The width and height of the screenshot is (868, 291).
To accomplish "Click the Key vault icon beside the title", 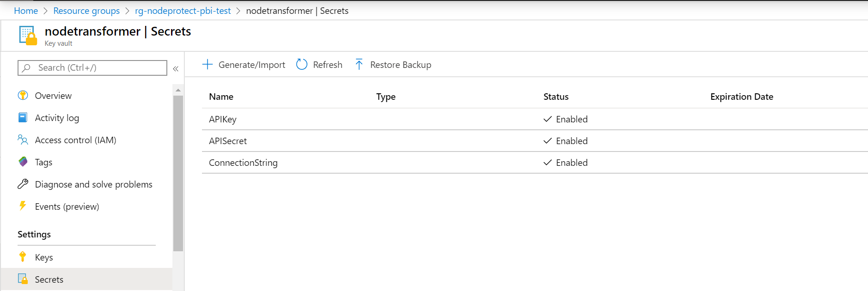I will [28, 36].
